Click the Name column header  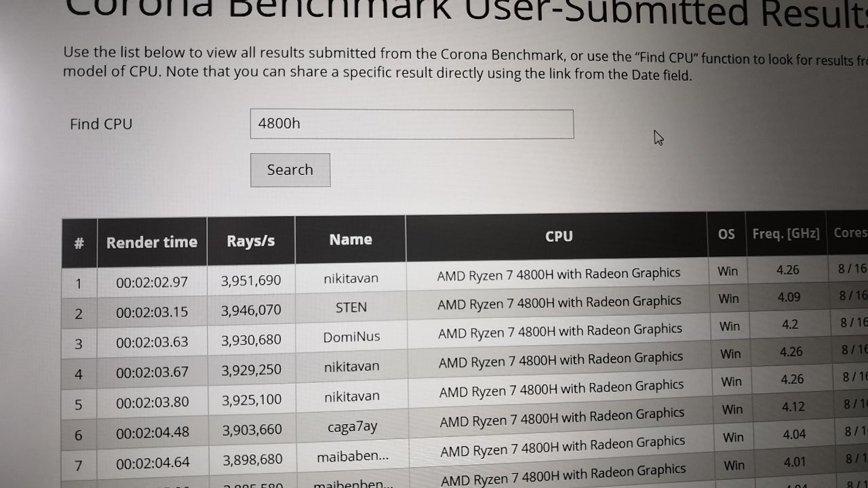351,239
